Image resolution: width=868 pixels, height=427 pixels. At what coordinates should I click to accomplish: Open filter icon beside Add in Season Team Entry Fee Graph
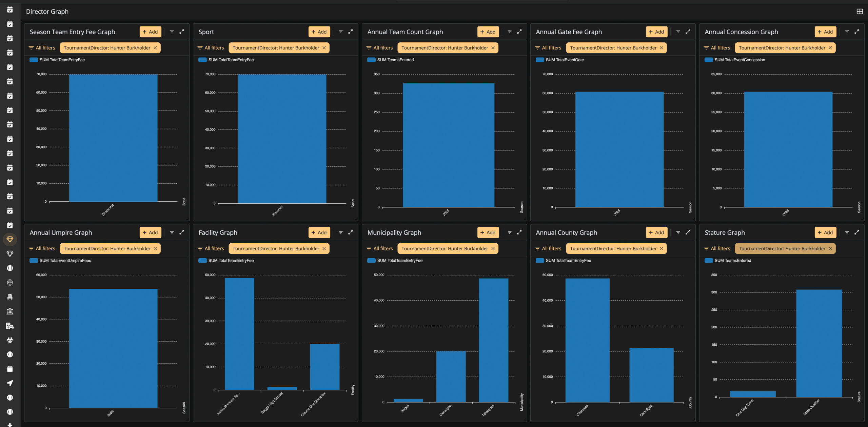point(172,32)
